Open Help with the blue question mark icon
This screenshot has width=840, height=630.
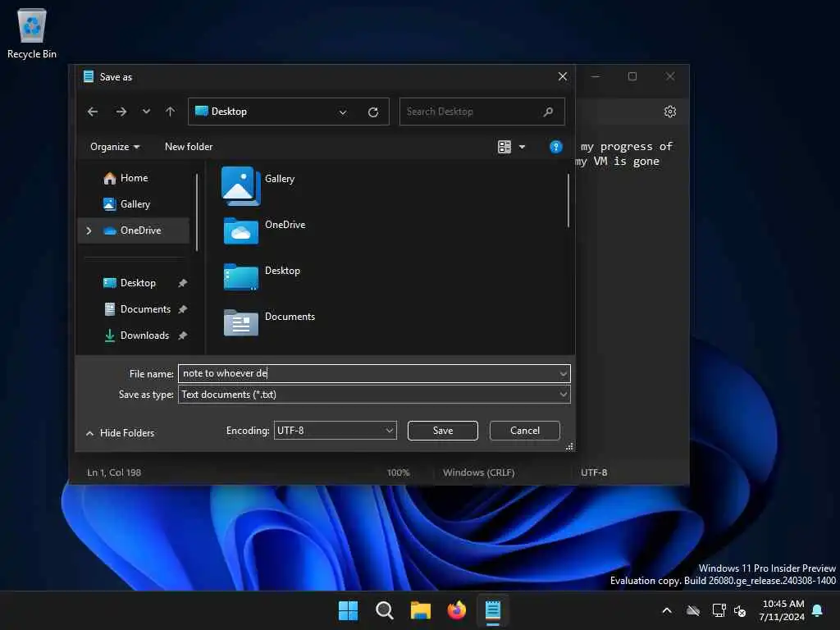point(556,147)
